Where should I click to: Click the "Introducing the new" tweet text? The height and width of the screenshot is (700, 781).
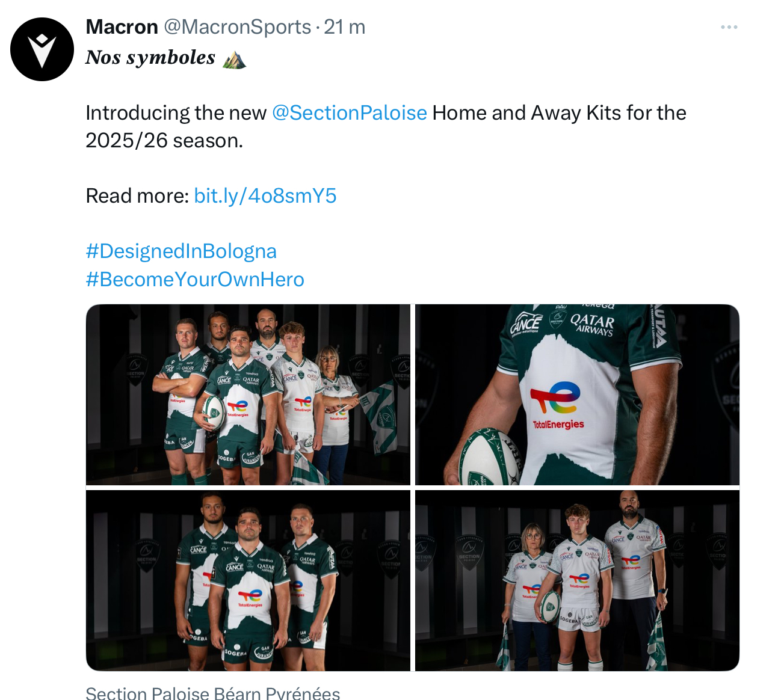[x=176, y=113]
